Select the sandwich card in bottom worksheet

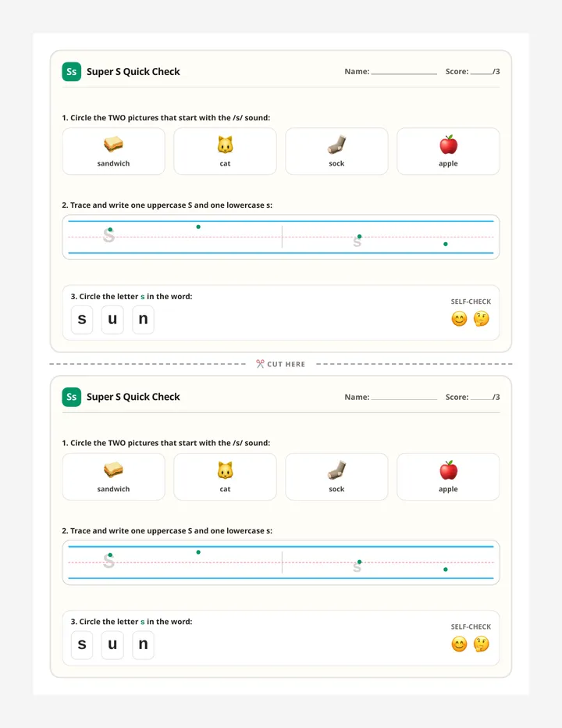click(x=113, y=476)
